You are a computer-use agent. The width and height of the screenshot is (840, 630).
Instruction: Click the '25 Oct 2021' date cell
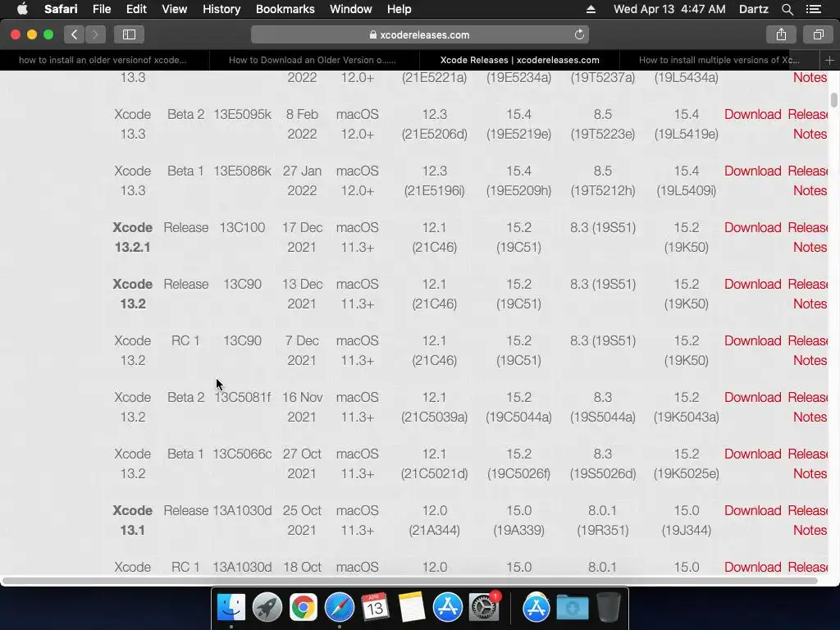pyautogui.click(x=302, y=520)
